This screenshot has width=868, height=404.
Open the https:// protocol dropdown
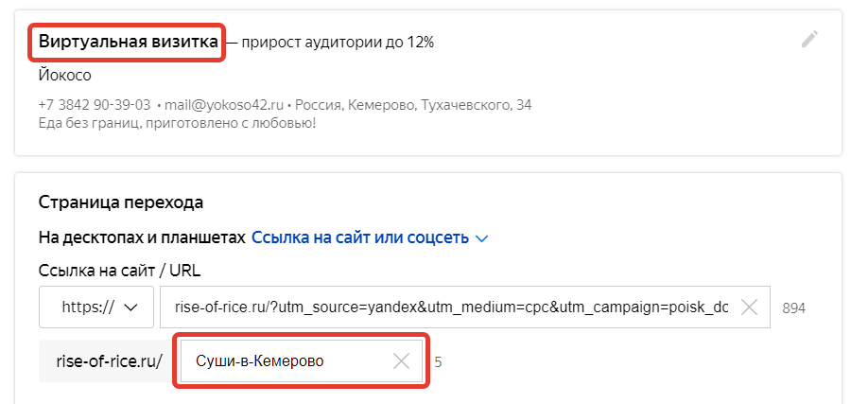[x=96, y=307]
